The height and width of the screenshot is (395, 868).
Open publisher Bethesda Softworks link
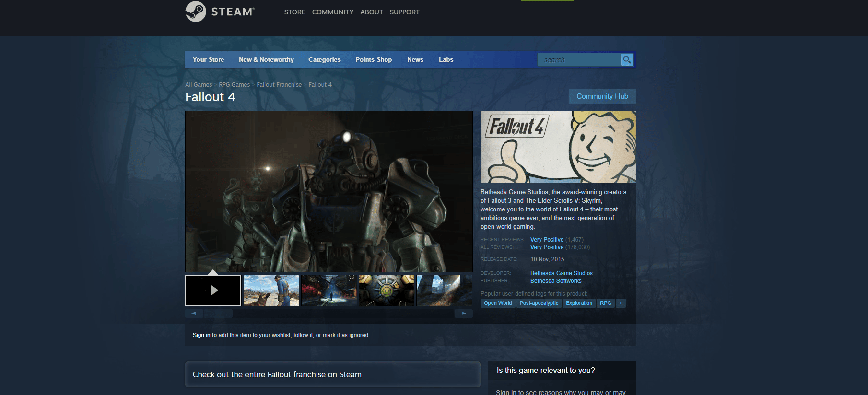pos(556,281)
